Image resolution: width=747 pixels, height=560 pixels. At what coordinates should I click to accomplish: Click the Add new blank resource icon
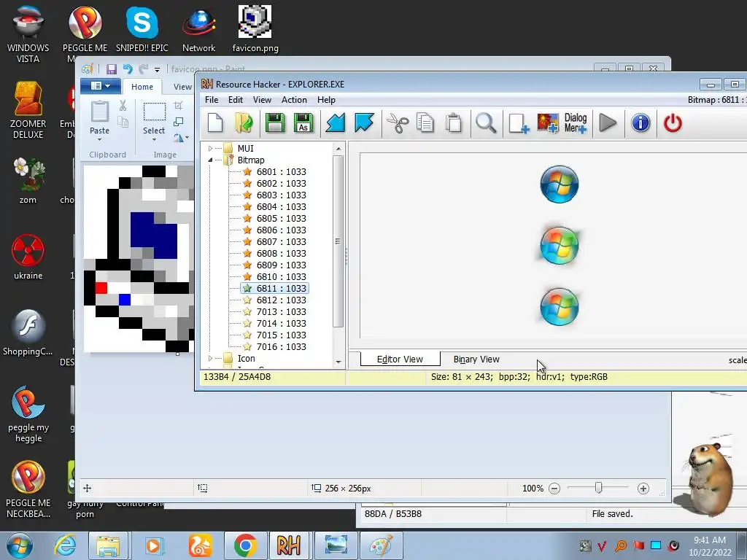(x=519, y=123)
